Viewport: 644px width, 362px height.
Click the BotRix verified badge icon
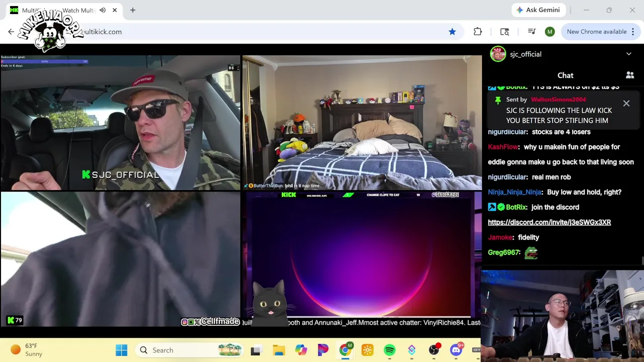(501, 207)
